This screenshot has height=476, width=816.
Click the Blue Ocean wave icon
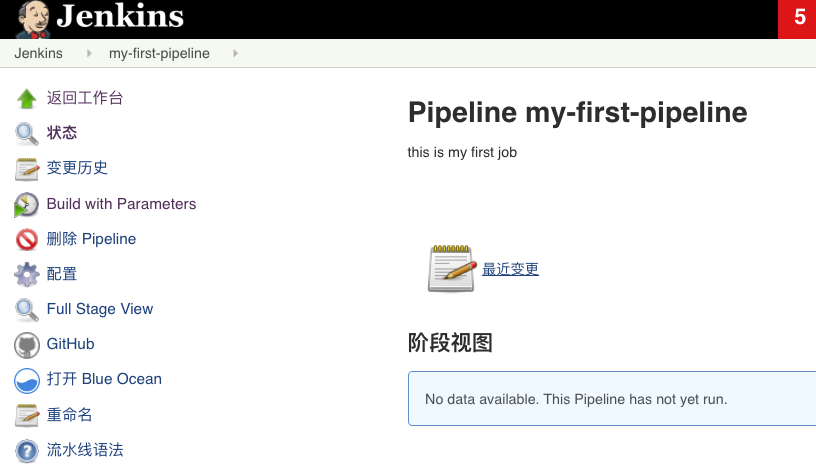(27, 380)
